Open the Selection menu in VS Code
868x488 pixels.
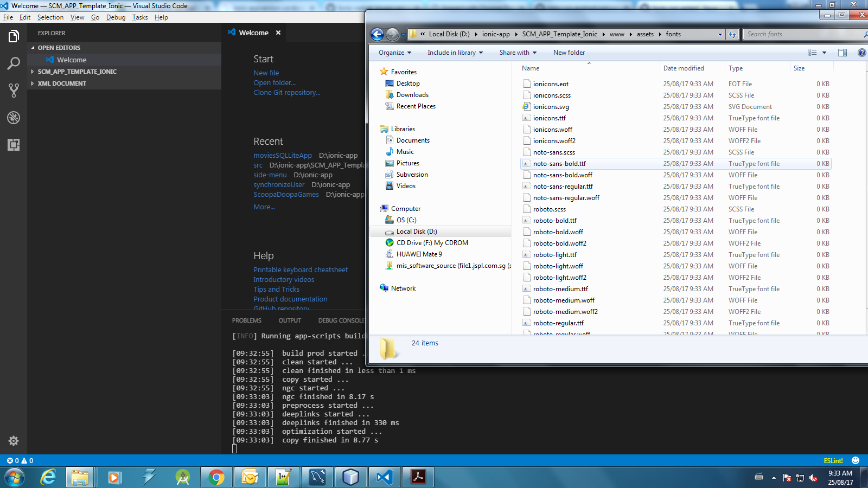click(50, 17)
